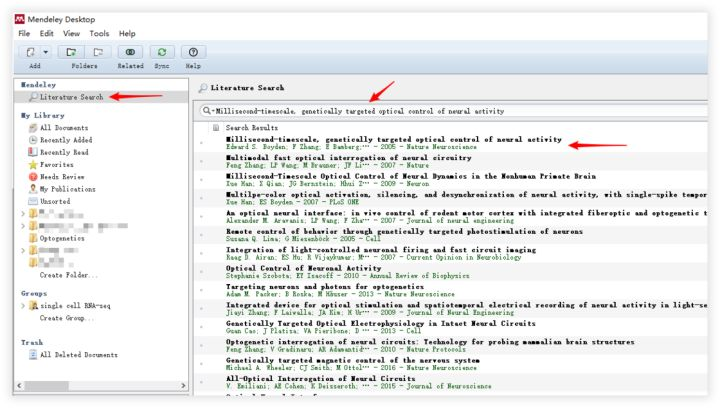Click the create new folder icon

pos(71,52)
